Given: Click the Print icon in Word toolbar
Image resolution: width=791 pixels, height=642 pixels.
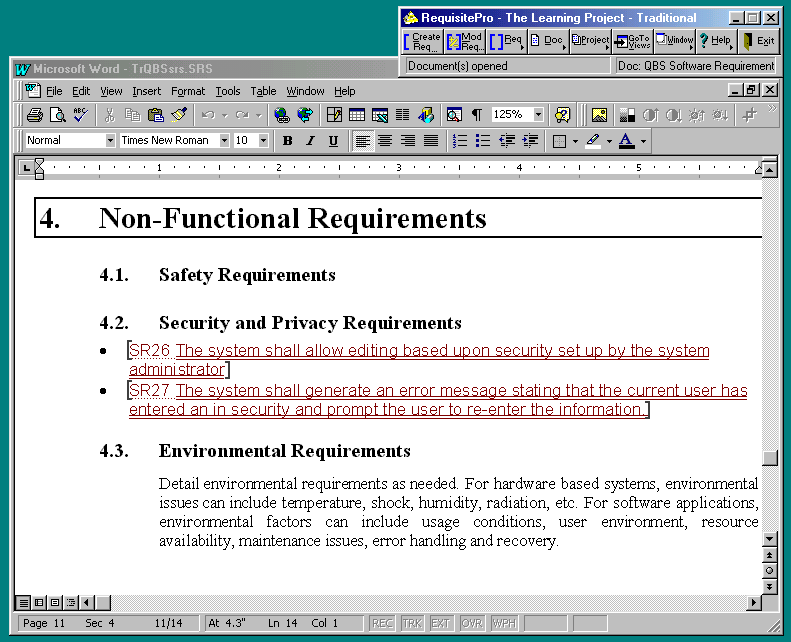Looking at the screenshot, I should pyautogui.click(x=35, y=115).
